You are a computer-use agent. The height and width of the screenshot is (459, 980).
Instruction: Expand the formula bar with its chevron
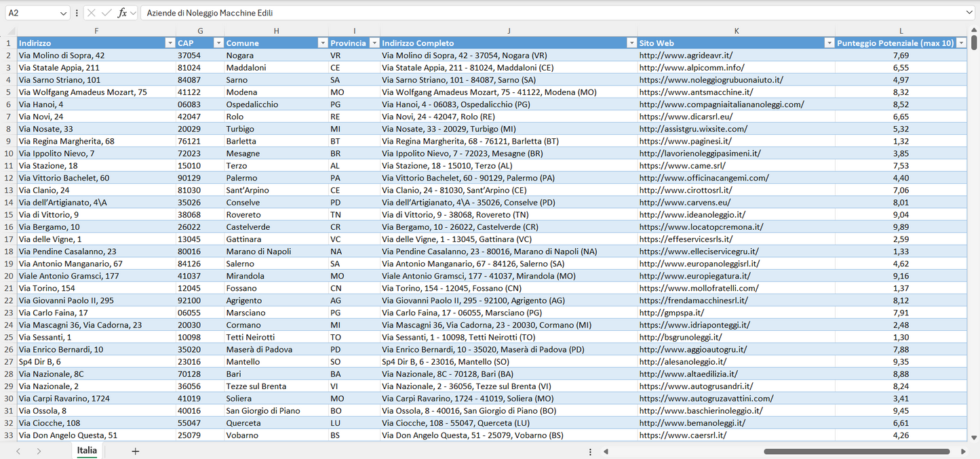(x=971, y=12)
